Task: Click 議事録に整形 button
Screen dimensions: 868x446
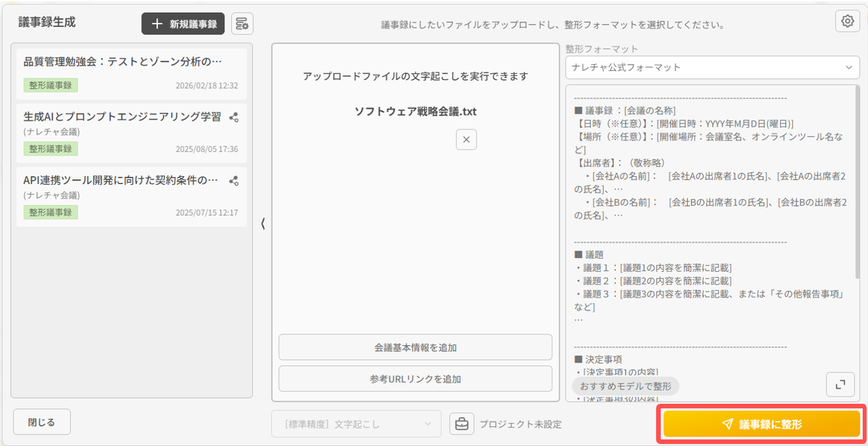Action: pos(762,424)
